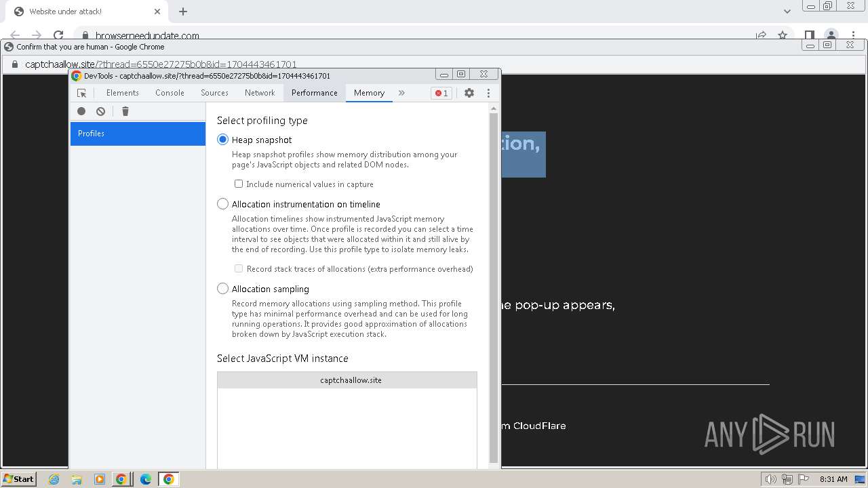The image size is (868, 488).
Task: Open the DevTools three-dot customize menu
Action: (x=488, y=93)
